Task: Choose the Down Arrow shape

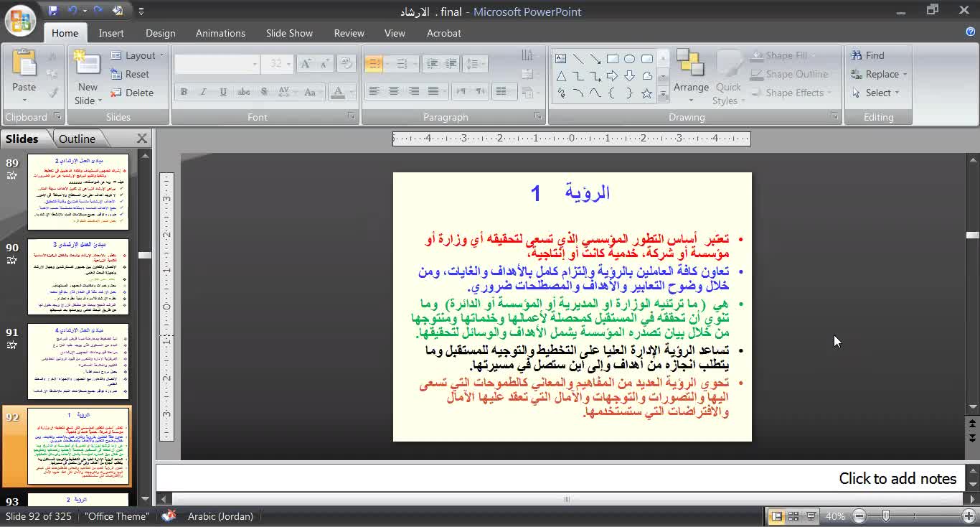Action: click(x=629, y=76)
